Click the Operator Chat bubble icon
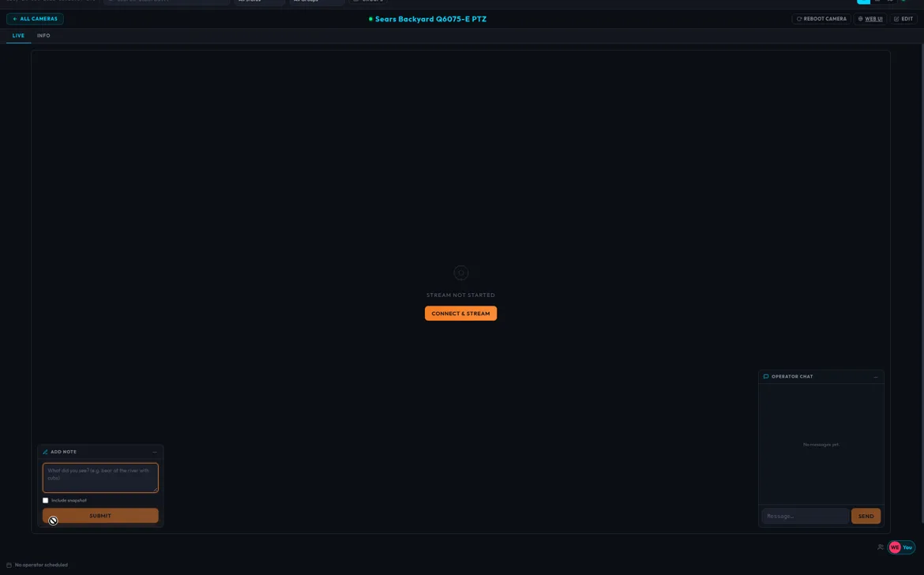Image resolution: width=924 pixels, height=575 pixels. coord(766,377)
